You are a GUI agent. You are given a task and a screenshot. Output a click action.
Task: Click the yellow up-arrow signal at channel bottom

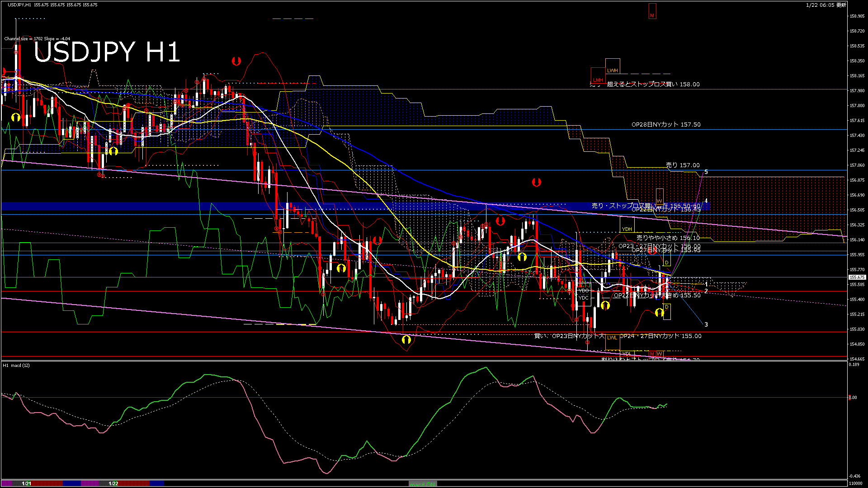(406, 339)
